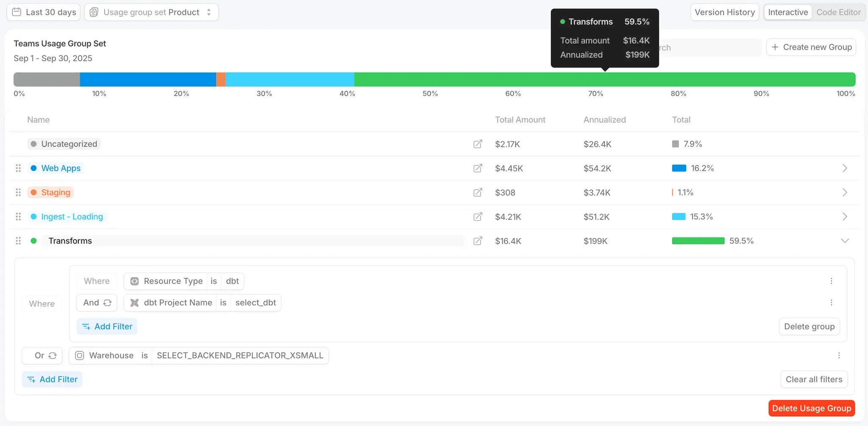Click drag handle icon beside Staging

(x=18, y=193)
